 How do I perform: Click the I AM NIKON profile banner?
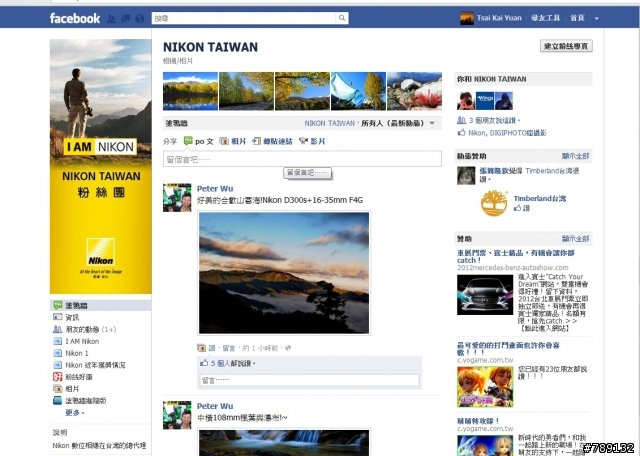click(x=100, y=167)
